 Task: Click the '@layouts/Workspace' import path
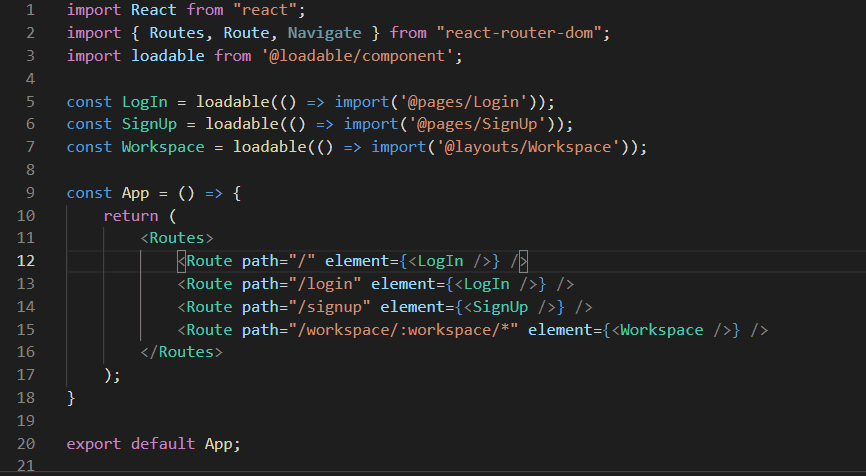tap(529, 147)
